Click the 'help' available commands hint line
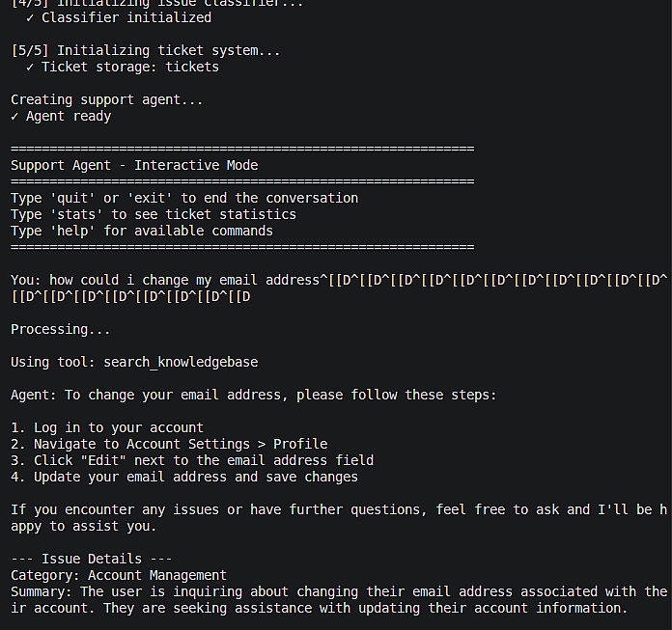 [x=142, y=231]
